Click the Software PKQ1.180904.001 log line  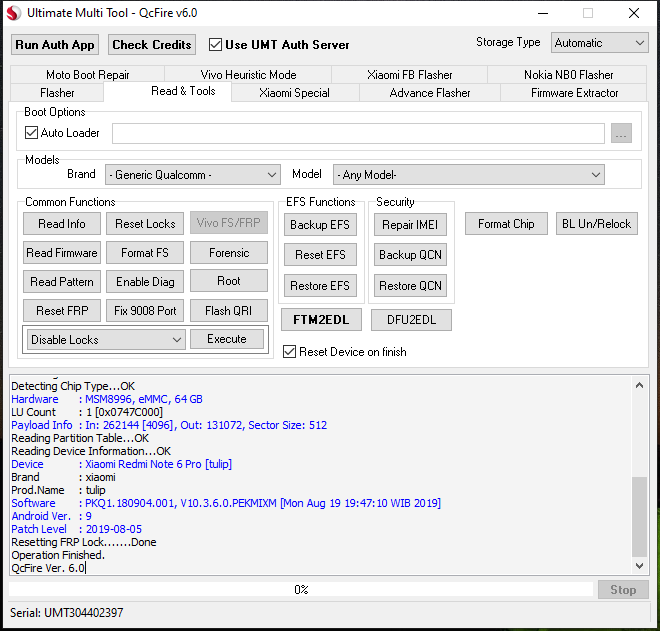pos(226,503)
